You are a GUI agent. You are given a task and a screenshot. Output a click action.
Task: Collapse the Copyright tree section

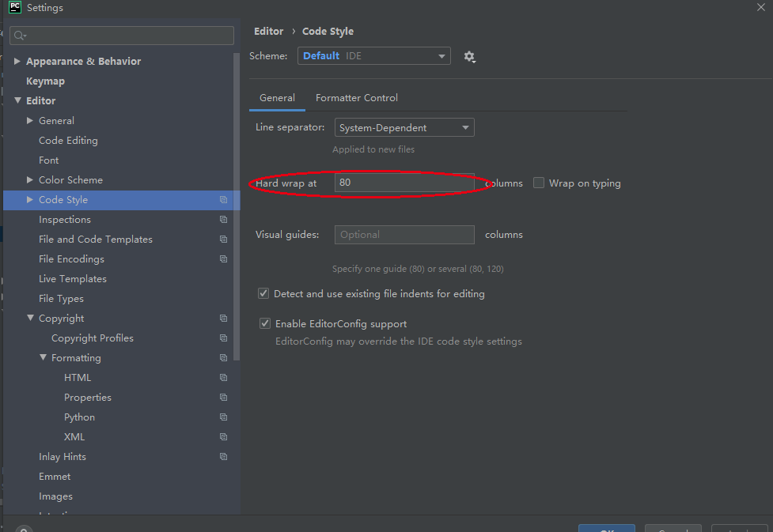click(x=30, y=318)
